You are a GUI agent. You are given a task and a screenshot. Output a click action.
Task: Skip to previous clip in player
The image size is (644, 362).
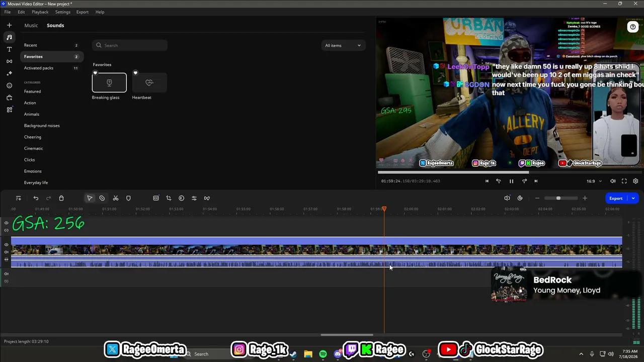[x=487, y=181]
